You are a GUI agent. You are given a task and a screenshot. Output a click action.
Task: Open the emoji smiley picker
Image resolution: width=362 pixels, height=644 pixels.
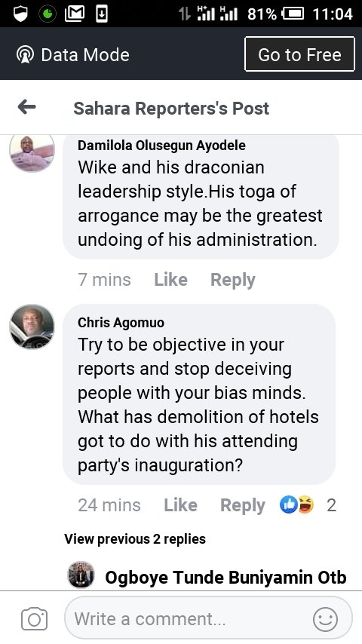click(x=326, y=619)
